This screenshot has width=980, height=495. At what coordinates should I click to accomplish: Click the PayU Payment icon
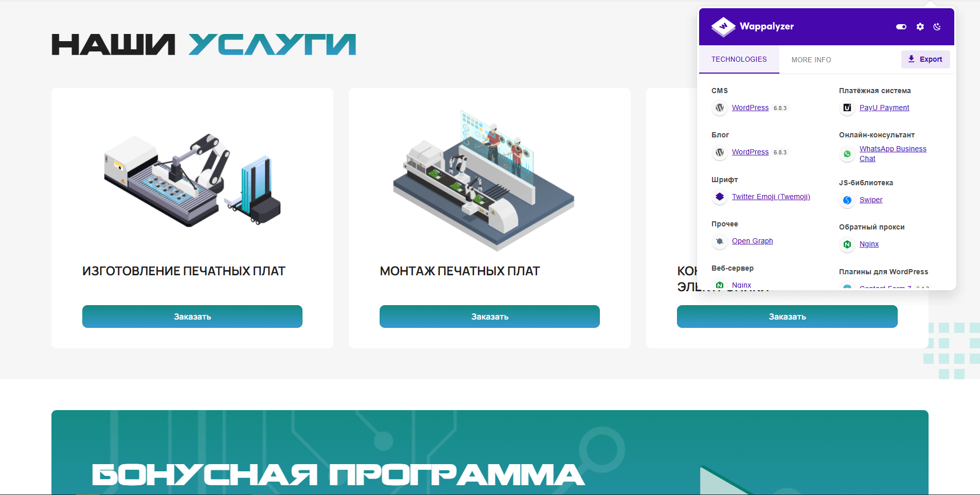tap(847, 108)
